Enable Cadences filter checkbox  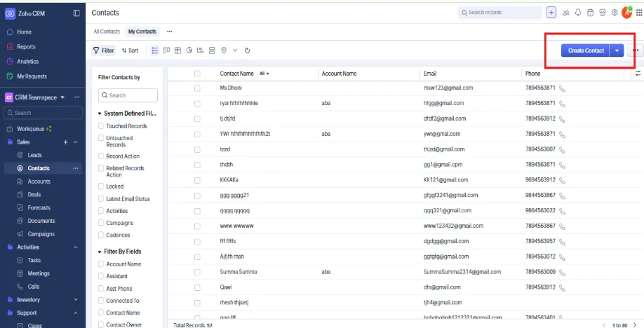100,235
